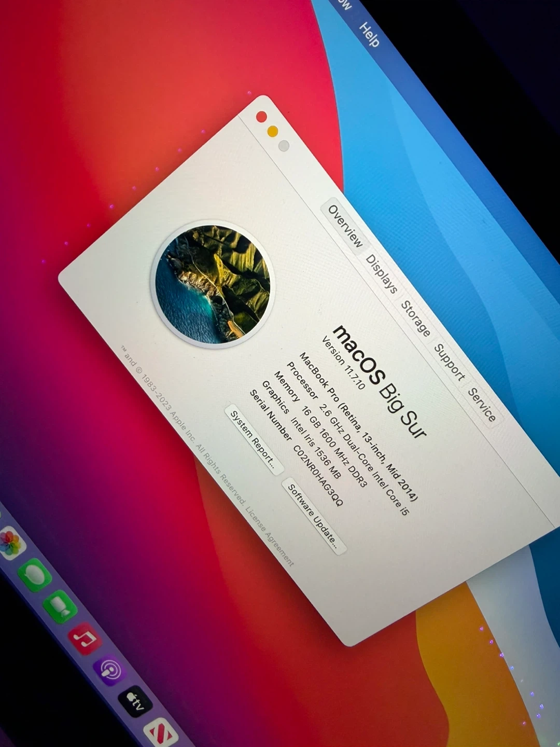Image resolution: width=560 pixels, height=747 pixels.
Task: Close the About This Mac window
Action: coord(262,117)
